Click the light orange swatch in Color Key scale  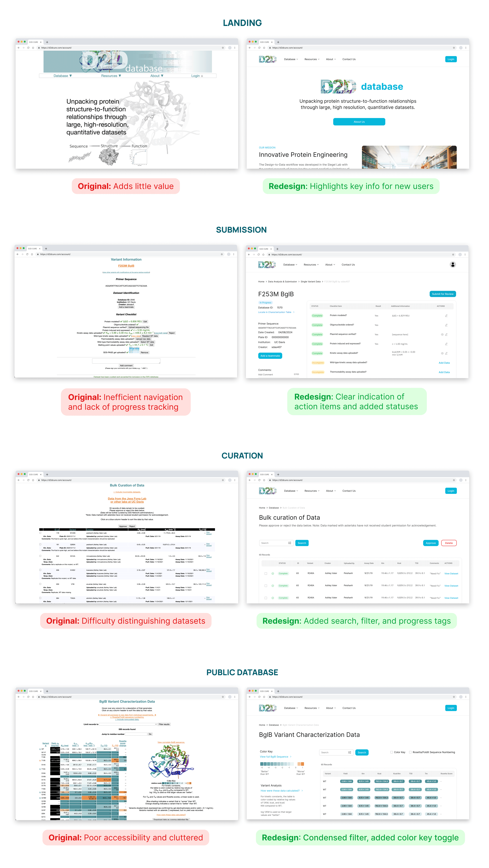[299, 764]
